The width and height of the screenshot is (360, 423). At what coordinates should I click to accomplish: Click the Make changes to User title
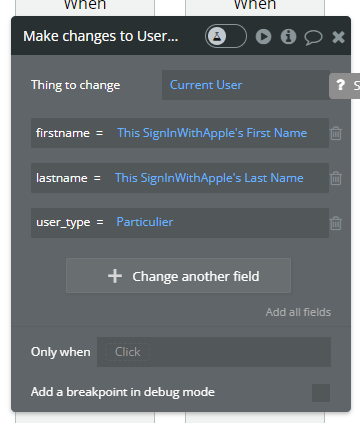pyautogui.click(x=101, y=36)
